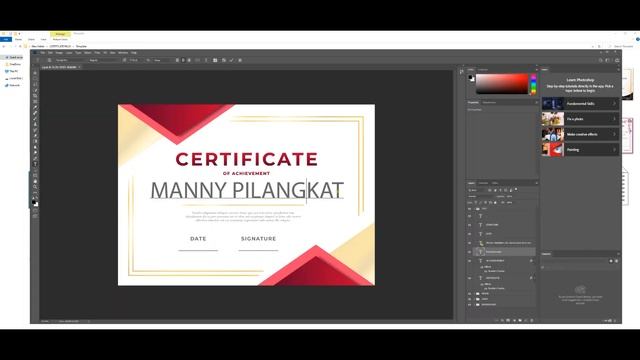The height and width of the screenshot is (360, 640).
Task: Hide the selected text layer's eye icon
Action: coord(469,252)
